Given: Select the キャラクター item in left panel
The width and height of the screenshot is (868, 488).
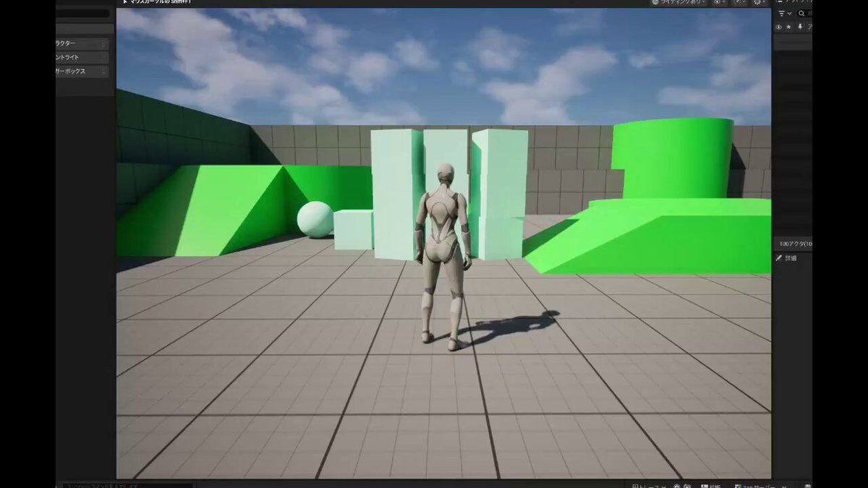Looking at the screenshot, I should coord(82,43).
